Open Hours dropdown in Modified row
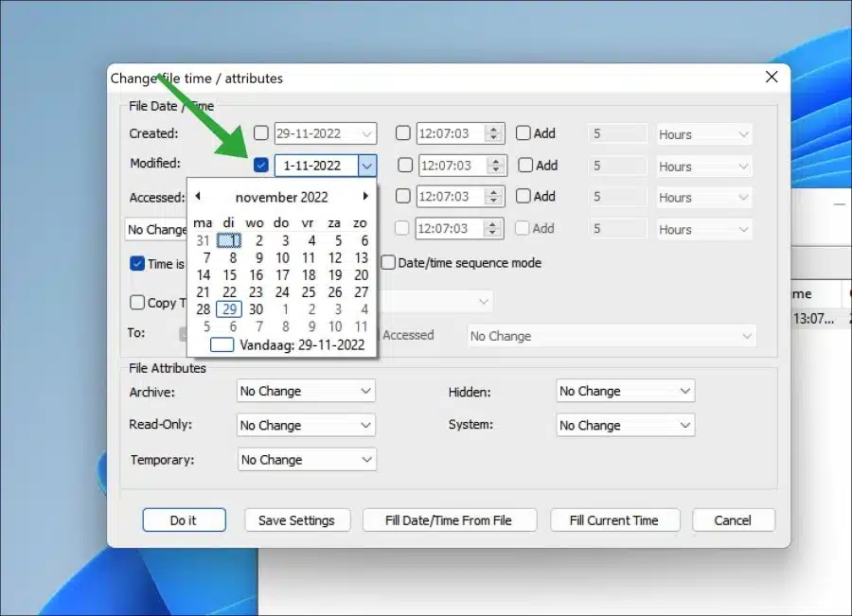Viewport: 852px width, 616px height. coord(703,167)
